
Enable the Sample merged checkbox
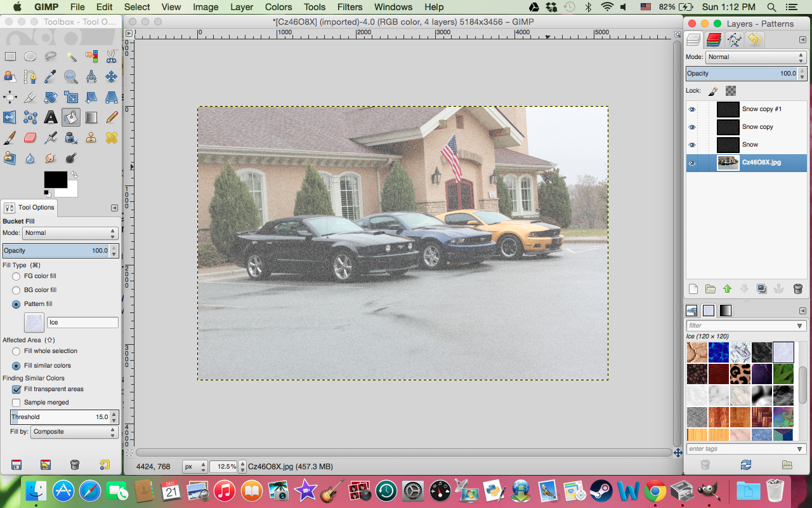tap(16, 403)
